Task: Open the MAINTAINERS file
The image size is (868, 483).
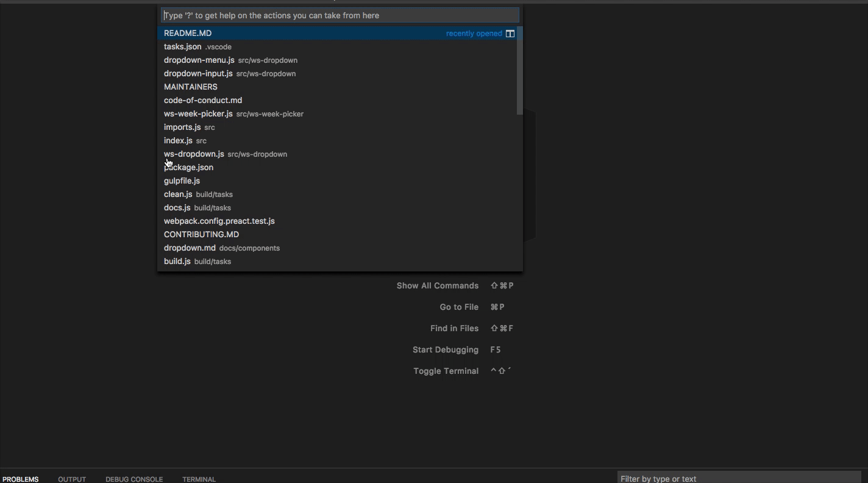Action: (337, 87)
